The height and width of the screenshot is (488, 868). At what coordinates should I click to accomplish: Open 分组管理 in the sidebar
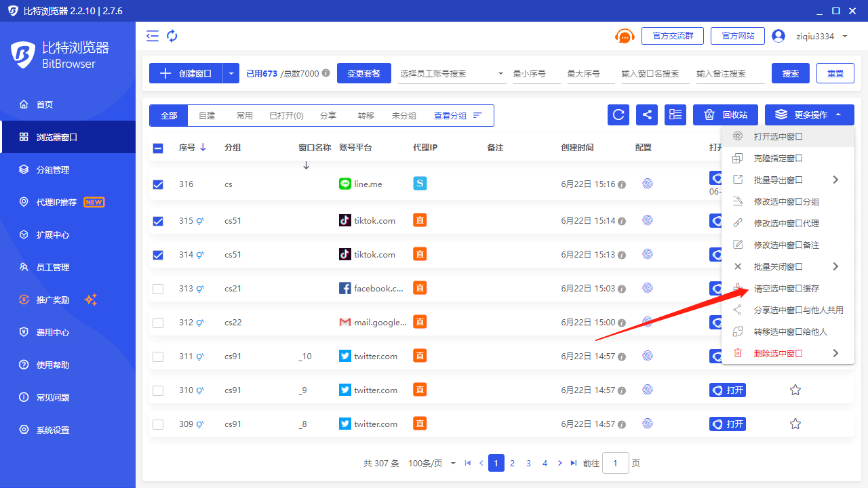tap(53, 170)
